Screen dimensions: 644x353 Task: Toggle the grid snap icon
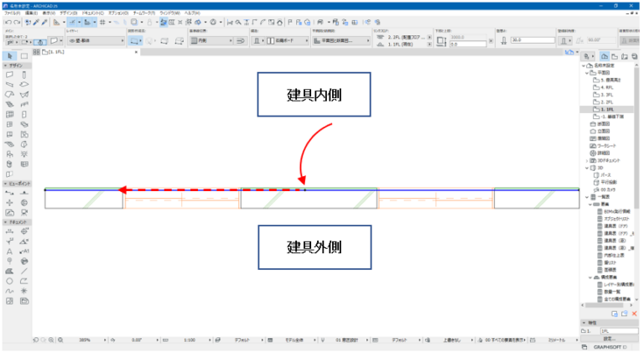pos(102,22)
